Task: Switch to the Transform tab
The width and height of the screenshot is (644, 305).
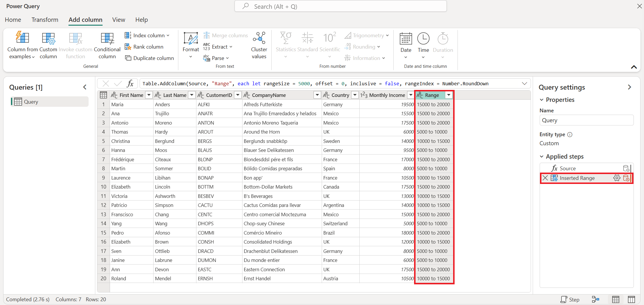Action: click(45, 20)
